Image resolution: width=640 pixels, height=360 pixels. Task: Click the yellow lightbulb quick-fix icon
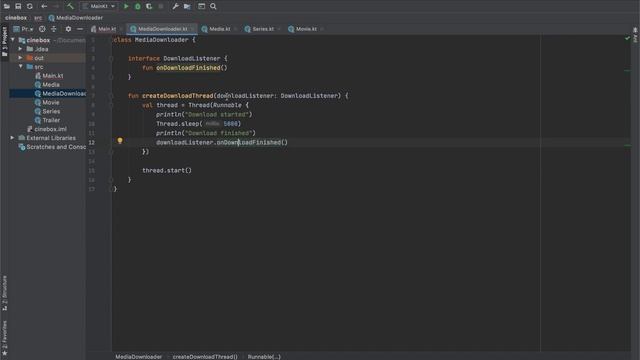pos(120,140)
